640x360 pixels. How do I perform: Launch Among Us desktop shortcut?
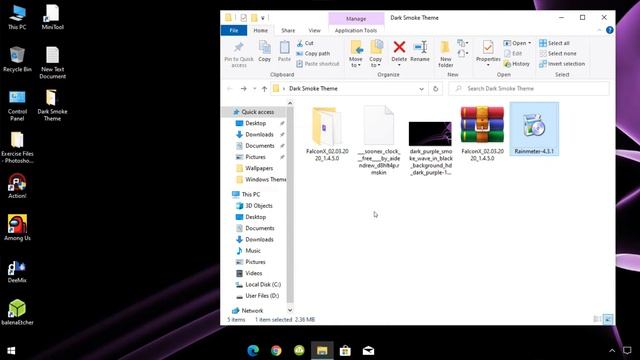tap(17, 228)
